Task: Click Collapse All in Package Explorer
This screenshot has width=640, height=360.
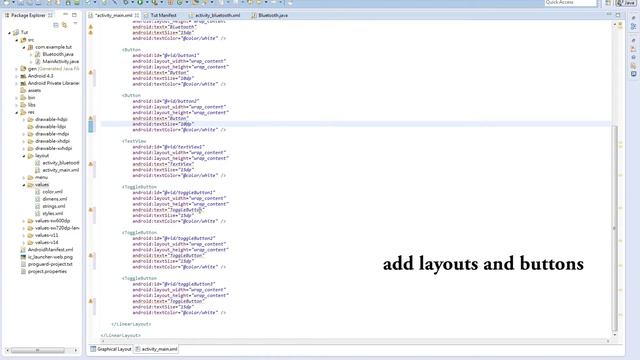Action: tap(56, 25)
